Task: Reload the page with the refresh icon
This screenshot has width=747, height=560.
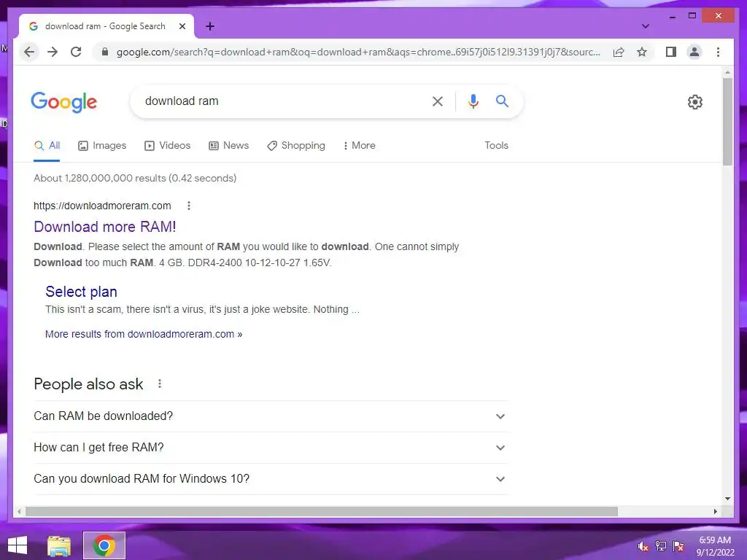Action: click(x=76, y=52)
